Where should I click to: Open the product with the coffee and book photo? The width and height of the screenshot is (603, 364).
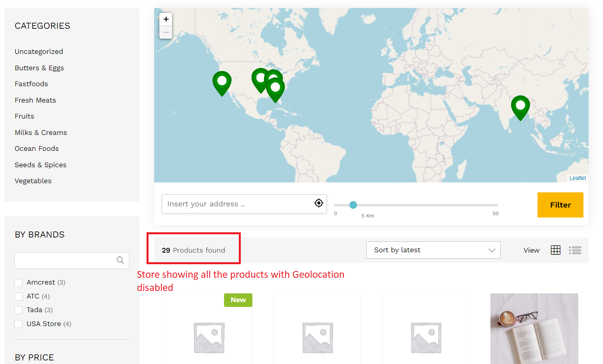534,328
